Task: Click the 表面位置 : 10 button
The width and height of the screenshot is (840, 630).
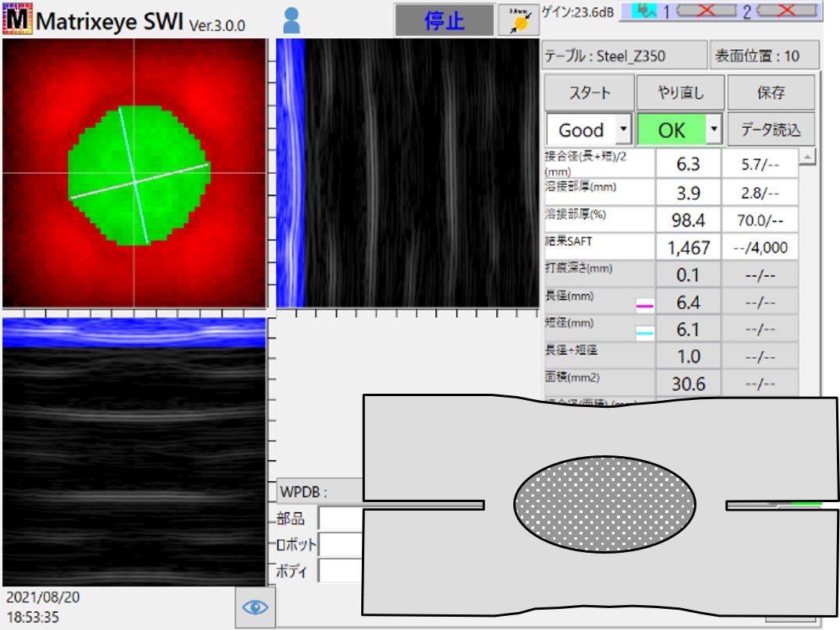Action: pos(764,56)
